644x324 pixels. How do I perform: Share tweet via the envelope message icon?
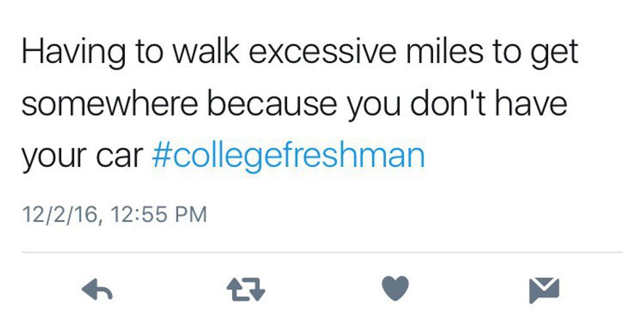[544, 289]
